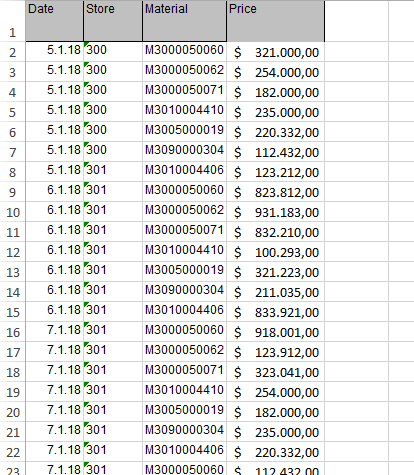
Task: Select the M3005000019 cell in row 20
Action: pos(184,412)
